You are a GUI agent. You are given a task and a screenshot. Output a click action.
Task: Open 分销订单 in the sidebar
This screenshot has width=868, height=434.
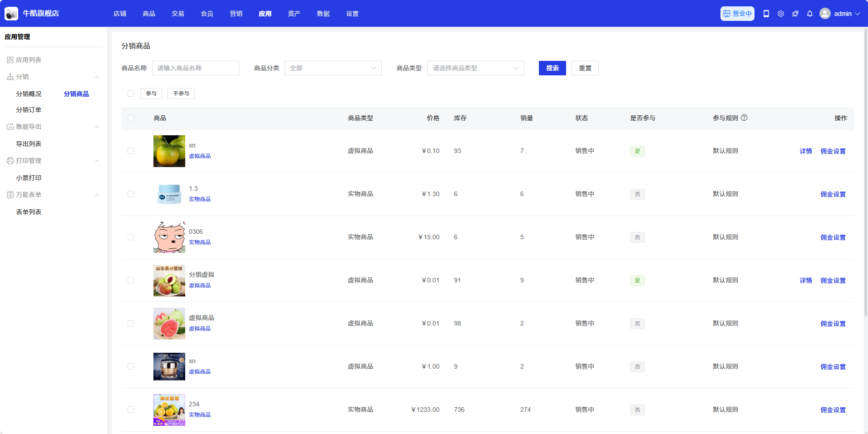[x=29, y=110]
